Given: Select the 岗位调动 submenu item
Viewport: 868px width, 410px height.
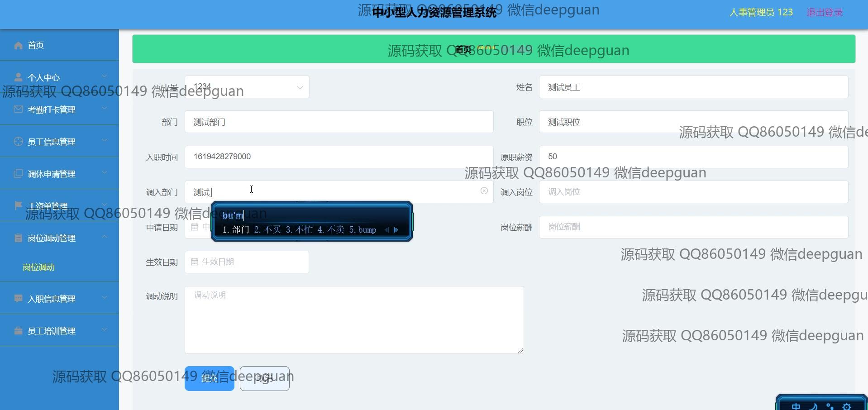Looking at the screenshot, I should pyautogui.click(x=39, y=267).
